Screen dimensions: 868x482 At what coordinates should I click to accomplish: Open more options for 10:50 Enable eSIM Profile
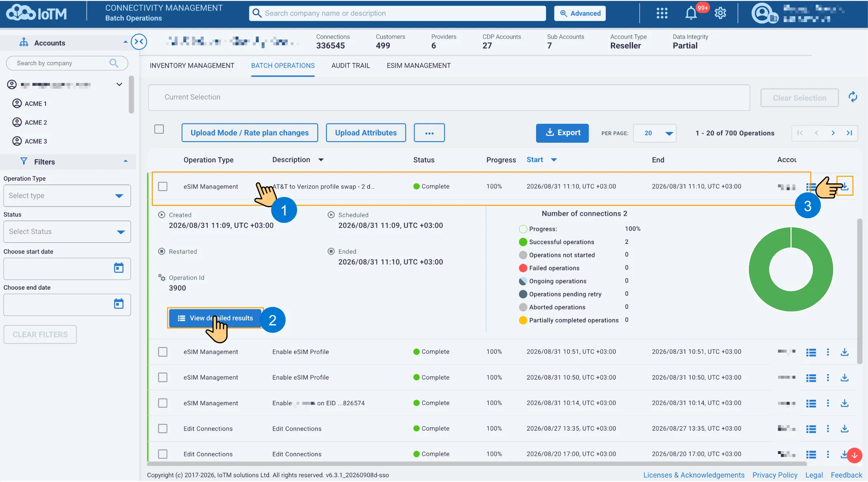(x=828, y=378)
